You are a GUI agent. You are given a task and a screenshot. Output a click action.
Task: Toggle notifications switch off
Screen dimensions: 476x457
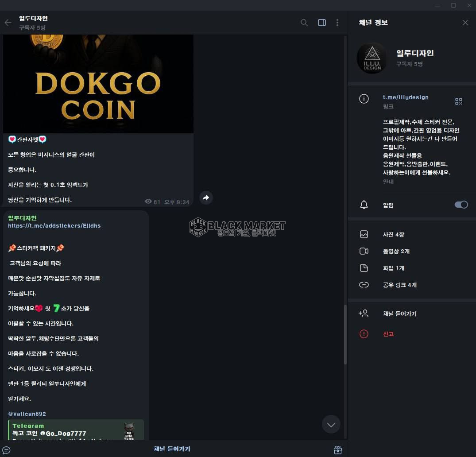pyautogui.click(x=461, y=205)
